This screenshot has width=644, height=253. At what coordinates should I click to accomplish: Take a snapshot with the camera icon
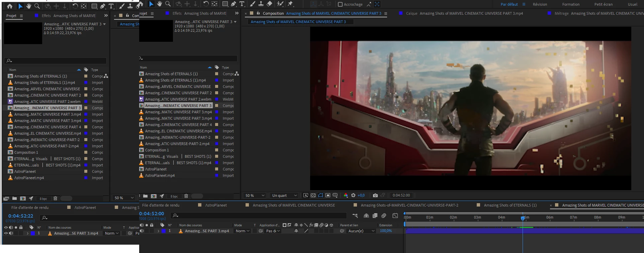tap(375, 196)
